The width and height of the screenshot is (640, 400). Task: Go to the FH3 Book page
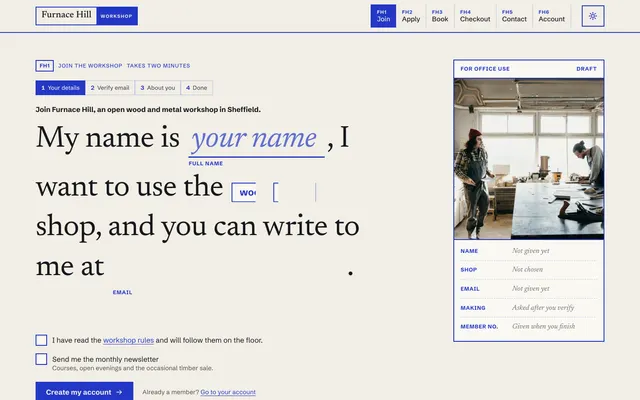[x=440, y=16]
